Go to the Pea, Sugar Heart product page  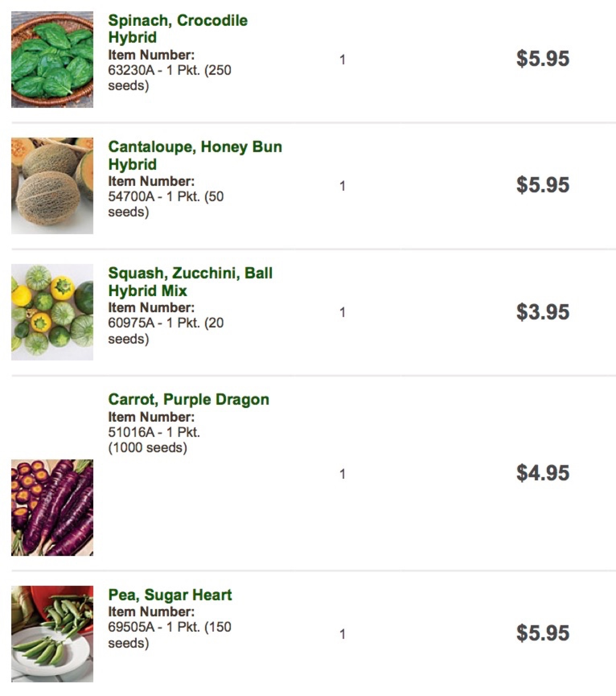(170, 595)
